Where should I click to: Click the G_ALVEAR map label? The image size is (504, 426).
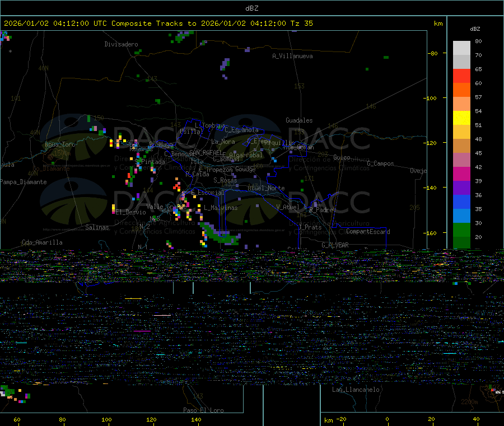point(335,245)
